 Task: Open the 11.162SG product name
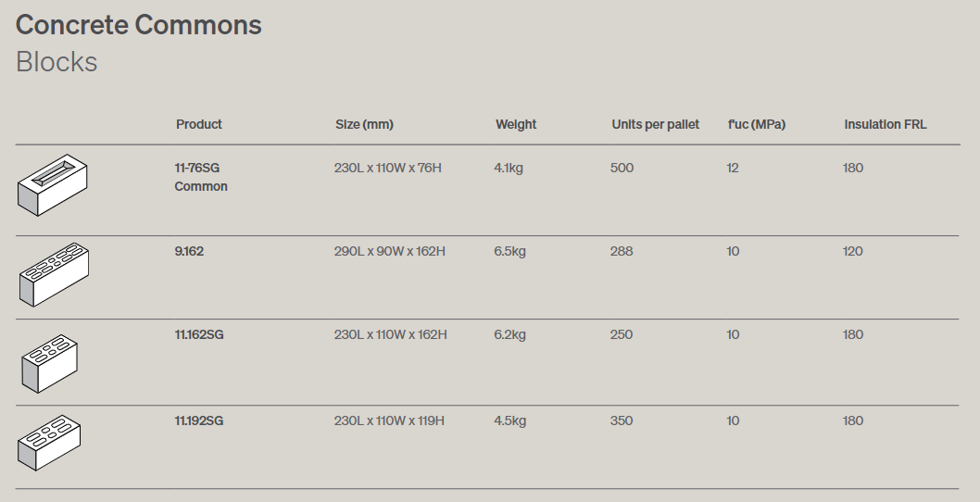(x=199, y=334)
